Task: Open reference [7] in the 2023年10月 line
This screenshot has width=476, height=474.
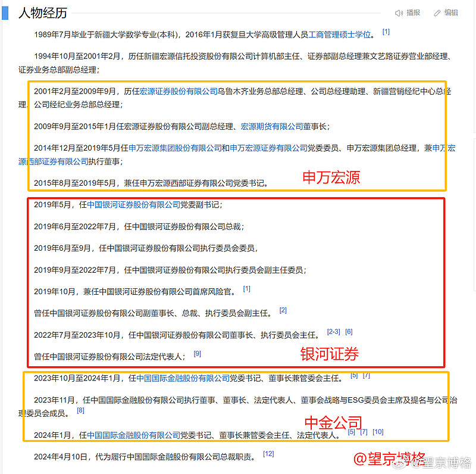Action: (367, 375)
